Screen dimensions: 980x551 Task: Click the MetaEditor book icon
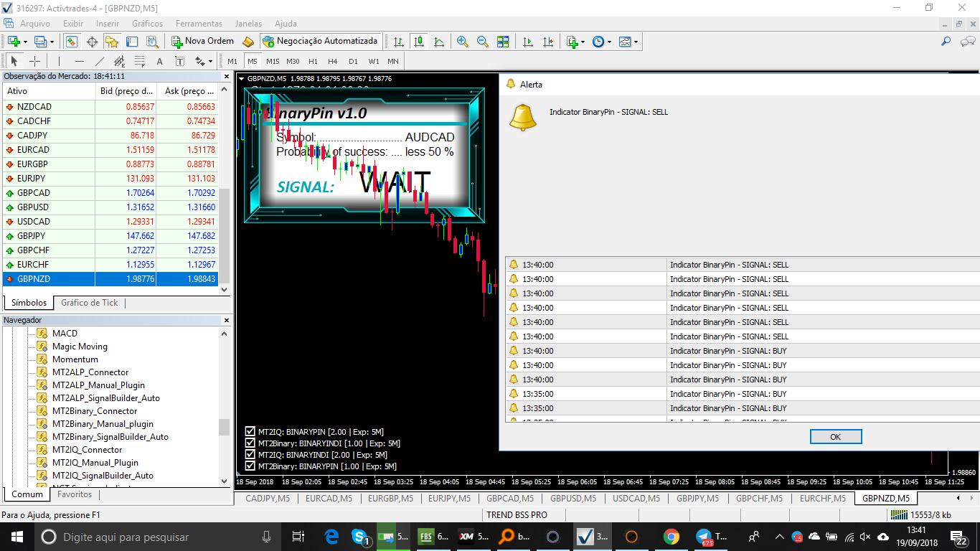click(x=248, y=42)
